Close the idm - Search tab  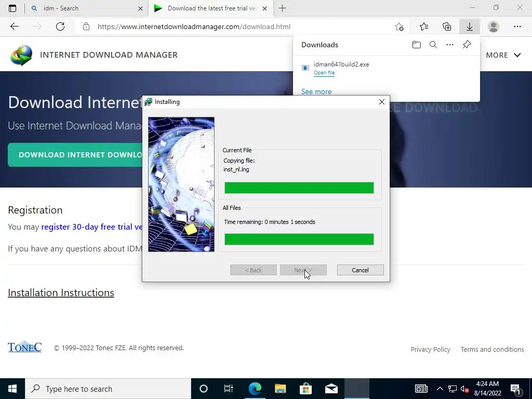(x=140, y=8)
